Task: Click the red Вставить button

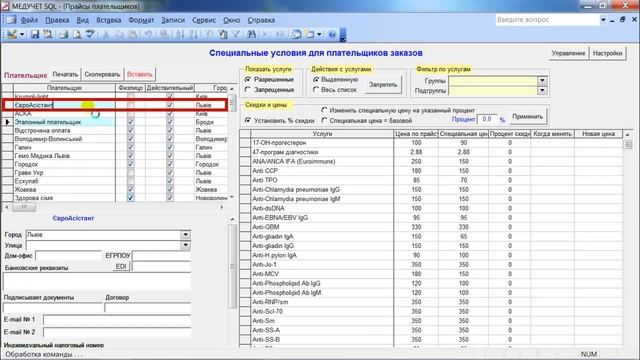Action: pyautogui.click(x=140, y=74)
